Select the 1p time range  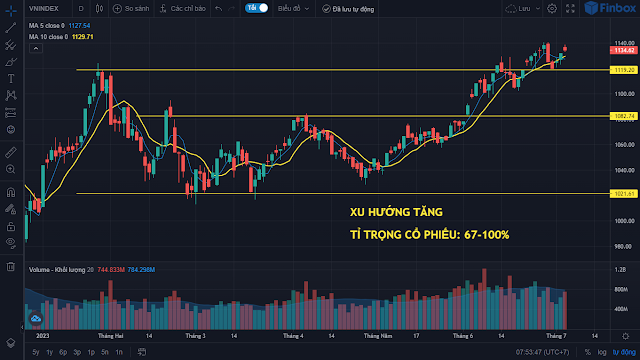pyautogui.click(x=91, y=352)
